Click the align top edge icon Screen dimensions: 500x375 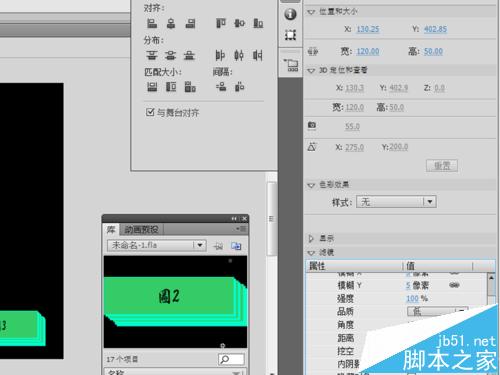(x=221, y=23)
